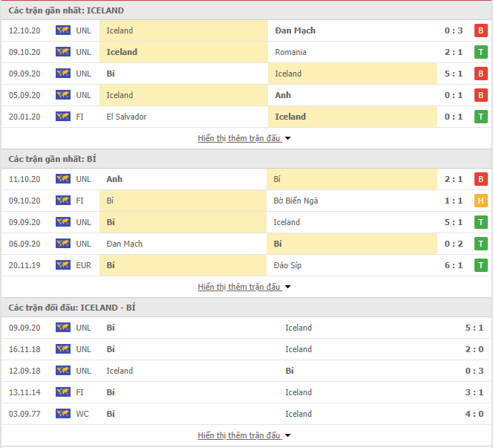Select the Romania team name
The height and width of the screenshot is (448, 493).
(290, 52)
